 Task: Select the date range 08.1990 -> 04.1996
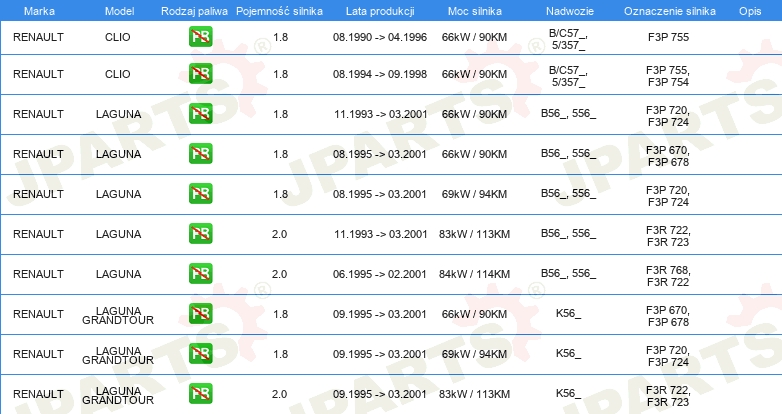coord(380,37)
